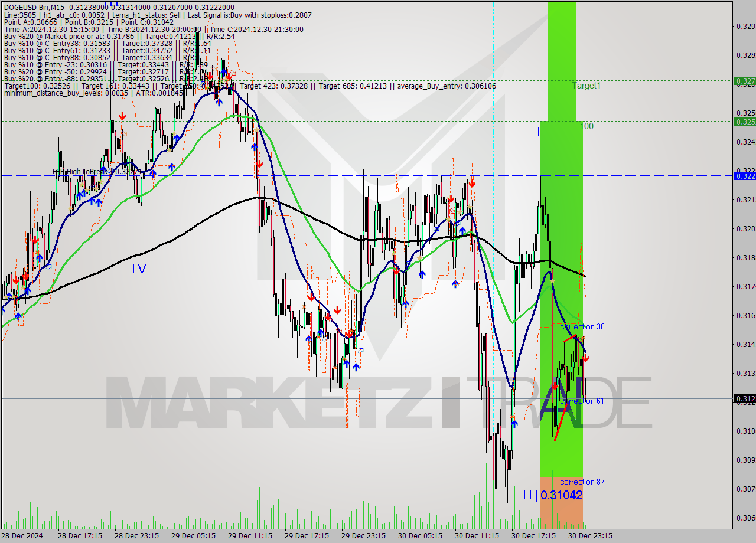Viewport: 756px width, 543px height.
Task: Click the '30 Dec 17:15' time label
Action: pos(533,536)
